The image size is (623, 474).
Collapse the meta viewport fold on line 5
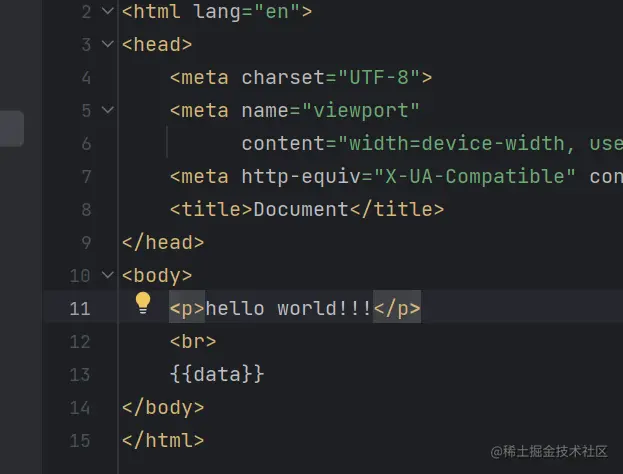click(108, 109)
